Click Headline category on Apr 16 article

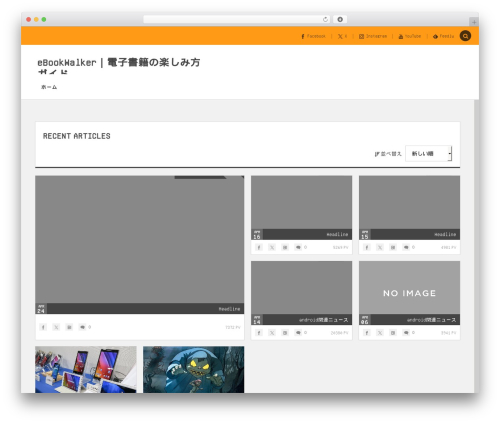(x=337, y=234)
